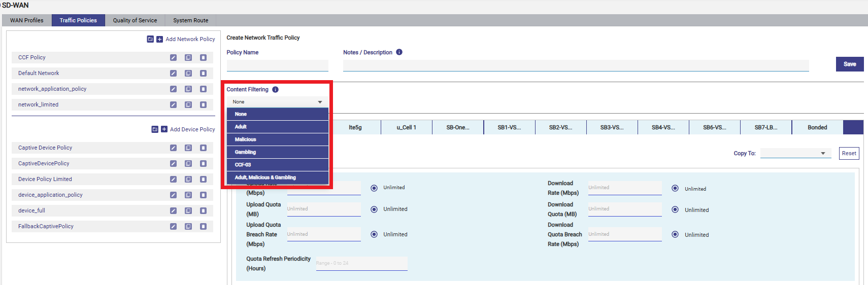Select Adult, Malicious & Gambling filter option

(x=278, y=177)
